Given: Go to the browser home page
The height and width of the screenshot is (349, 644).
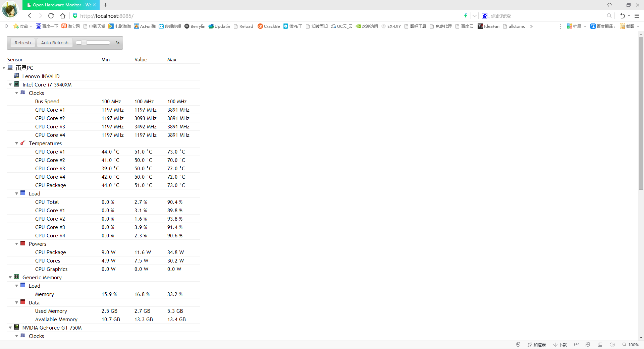Looking at the screenshot, I should click(63, 16).
